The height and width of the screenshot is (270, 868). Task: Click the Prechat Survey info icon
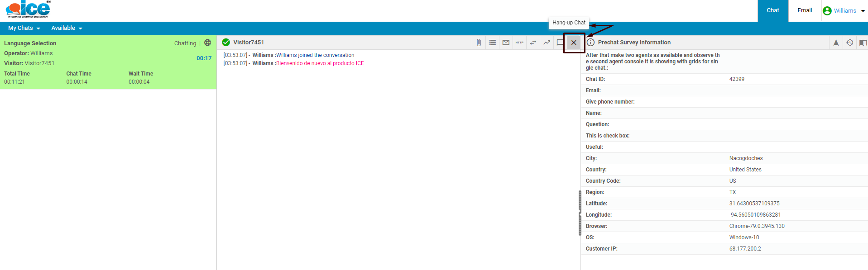coord(591,43)
